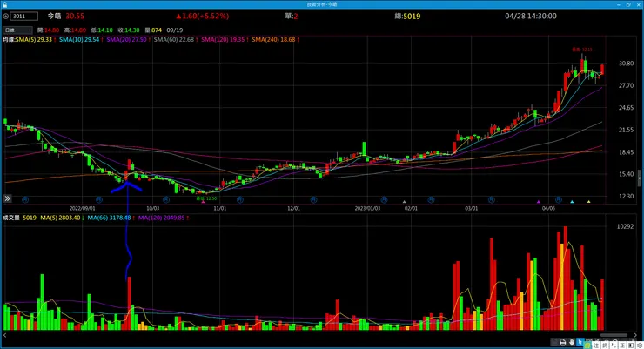Expand the double-chevron panel at chart's left edge

[7, 198]
